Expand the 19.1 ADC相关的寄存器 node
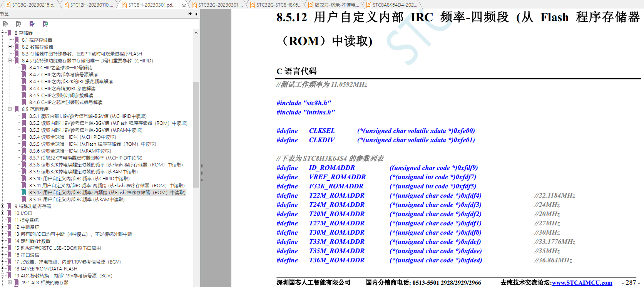Viewport: 644px width, 287px height. click(x=10, y=282)
